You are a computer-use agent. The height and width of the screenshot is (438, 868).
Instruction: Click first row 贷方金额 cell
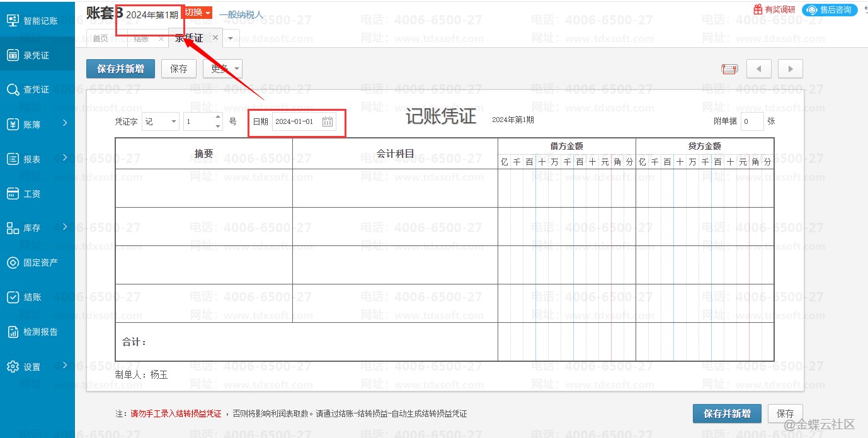(705, 188)
